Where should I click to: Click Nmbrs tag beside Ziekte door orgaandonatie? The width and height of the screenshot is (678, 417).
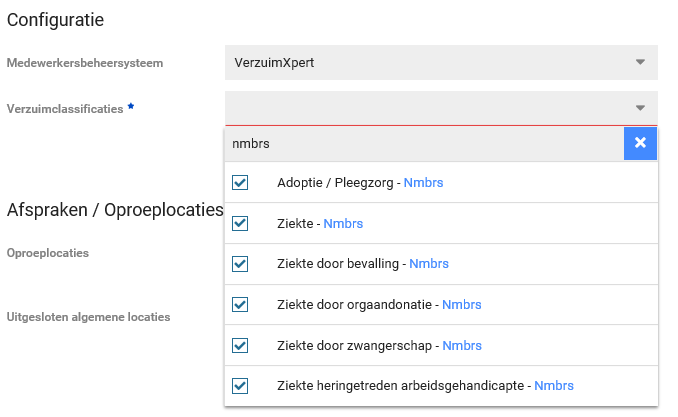(461, 304)
